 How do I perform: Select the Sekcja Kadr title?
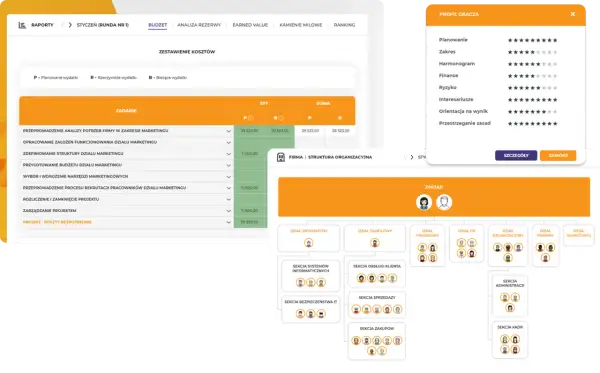tap(510, 327)
